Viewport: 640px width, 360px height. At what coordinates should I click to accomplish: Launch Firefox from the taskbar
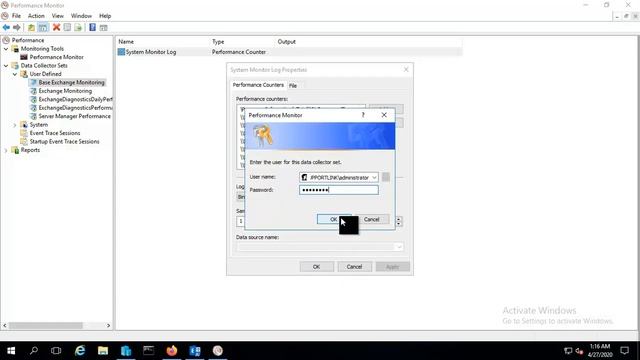coord(172,351)
